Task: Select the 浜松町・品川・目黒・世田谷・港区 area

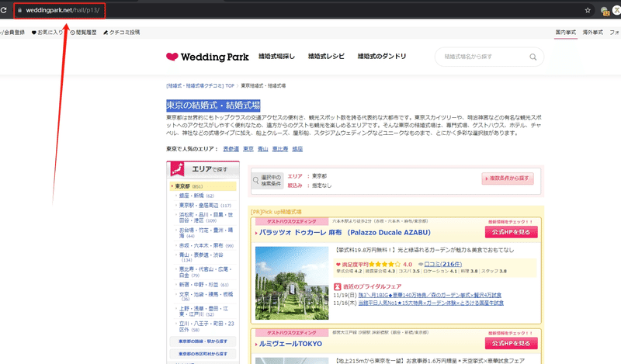Action: (x=206, y=217)
